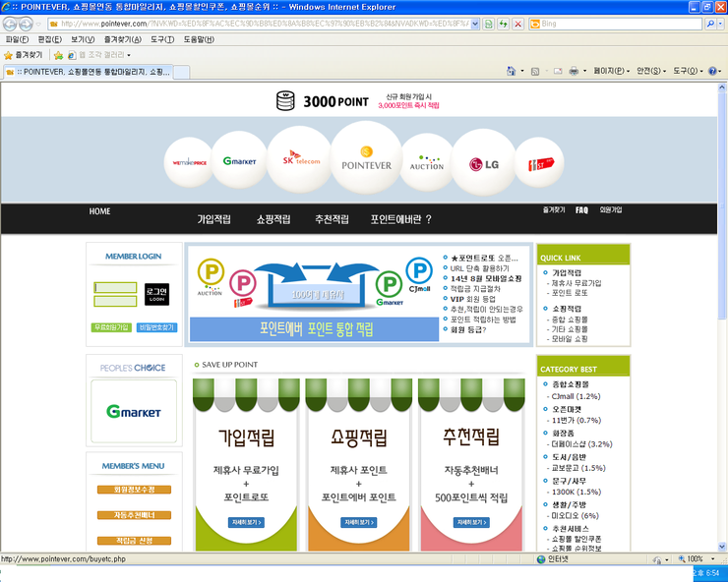Click HOME in the black navigation bar
The height and width of the screenshot is (582, 728).
[x=99, y=211]
